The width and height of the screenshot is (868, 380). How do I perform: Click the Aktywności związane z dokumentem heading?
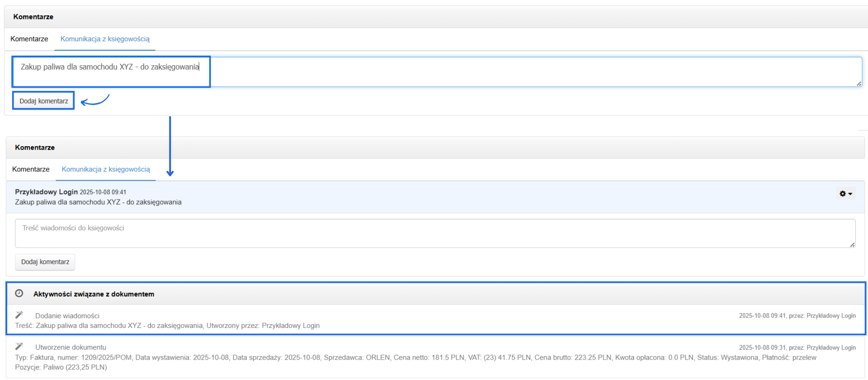point(94,294)
